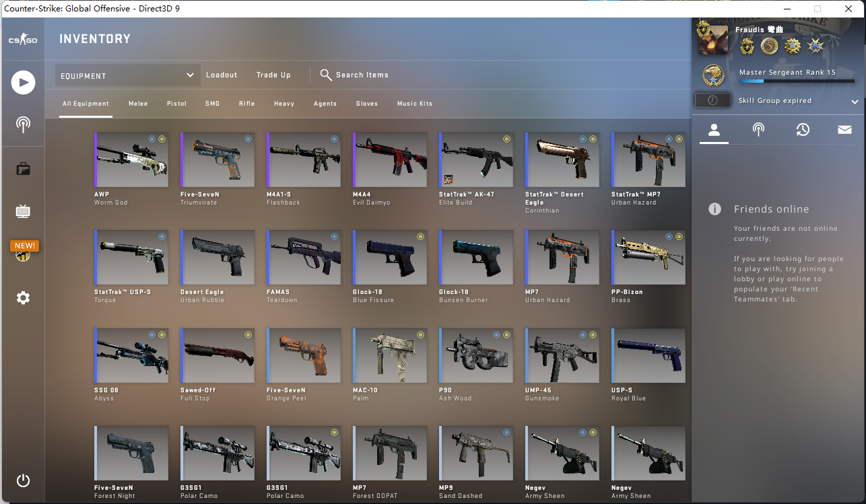Select the All Equipment tab

click(86, 104)
